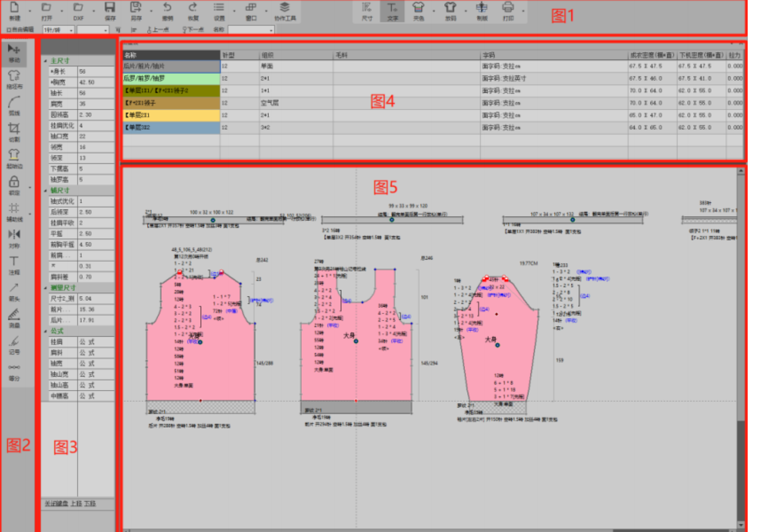Open the 名称 combo box
Screen dimensions: 761x532
(x=271, y=30)
